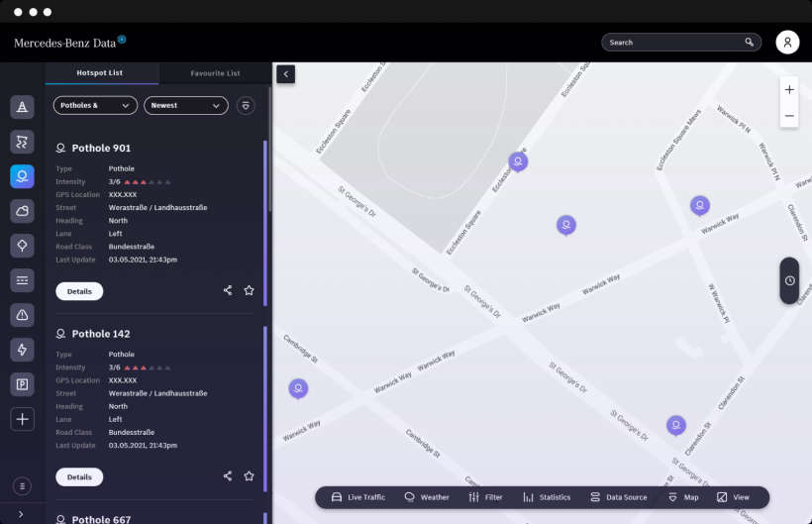Select the Pothole 667 heading

coord(101,519)
